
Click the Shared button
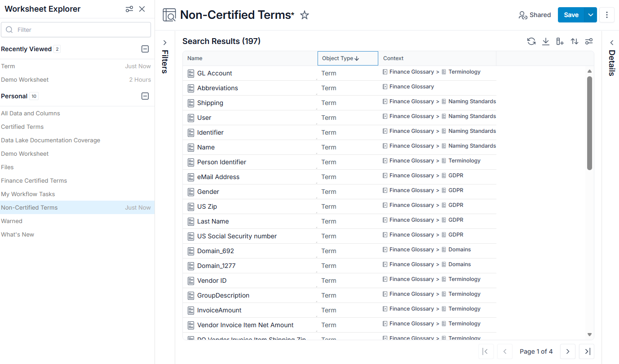click(x=535, y=15)
